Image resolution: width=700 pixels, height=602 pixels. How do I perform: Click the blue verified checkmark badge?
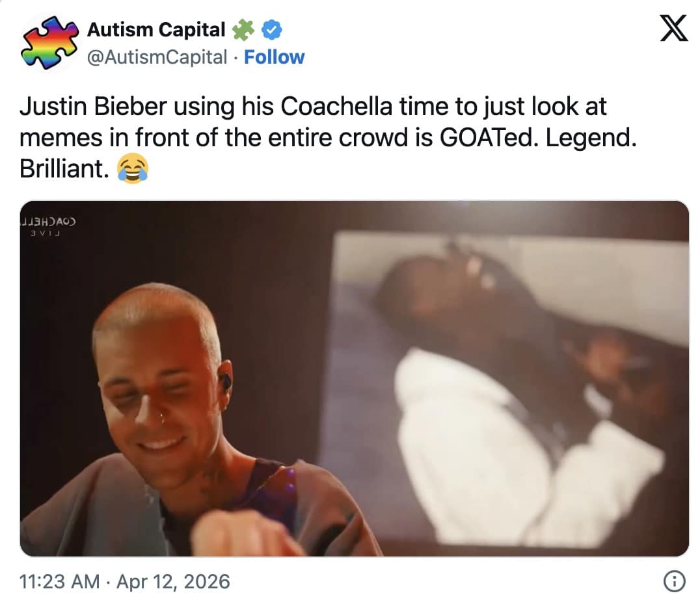pyautogui.click(x=271, y=29)
